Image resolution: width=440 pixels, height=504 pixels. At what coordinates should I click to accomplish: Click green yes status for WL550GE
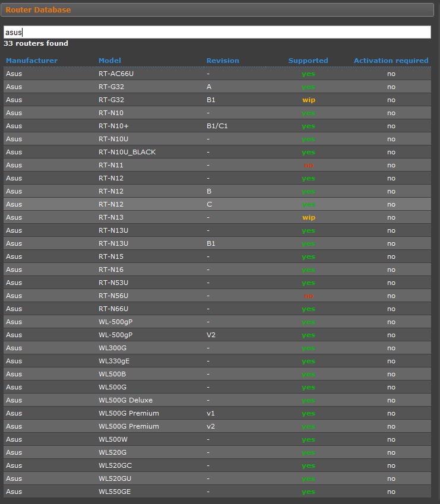pos(308,492)
